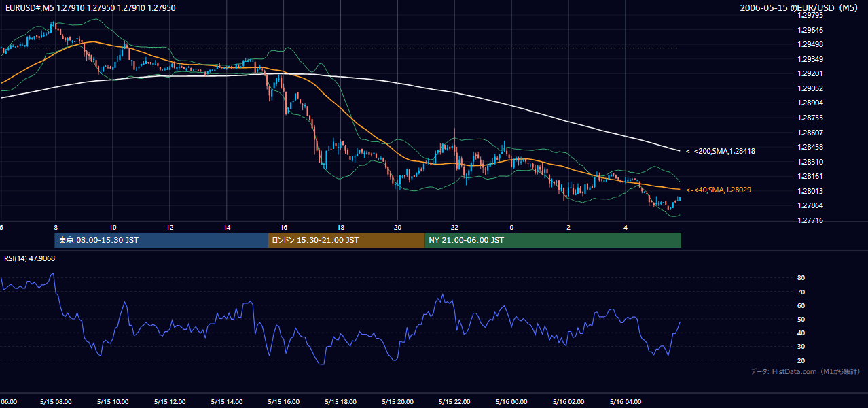Click the 5/15 14:00 date label
The height and width of the screenshot is (408, 868).
[227, 401]
